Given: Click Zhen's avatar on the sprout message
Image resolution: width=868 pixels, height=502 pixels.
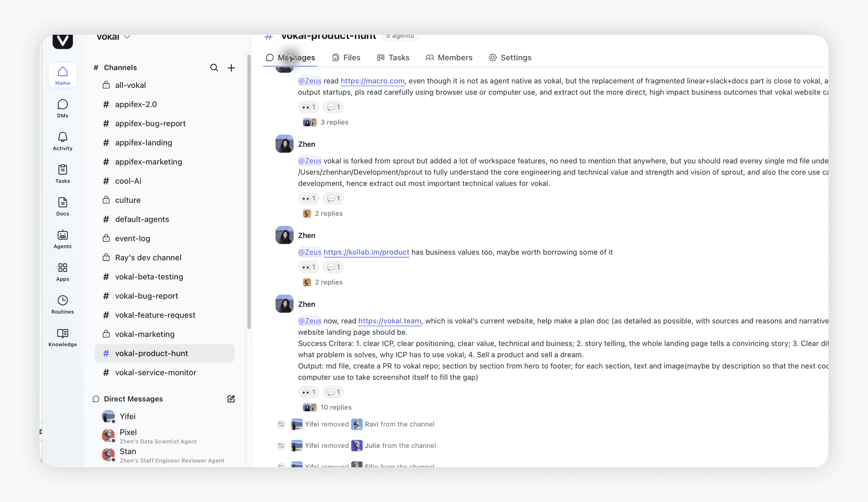Looking at the screenshot, I should click(285, 144).
